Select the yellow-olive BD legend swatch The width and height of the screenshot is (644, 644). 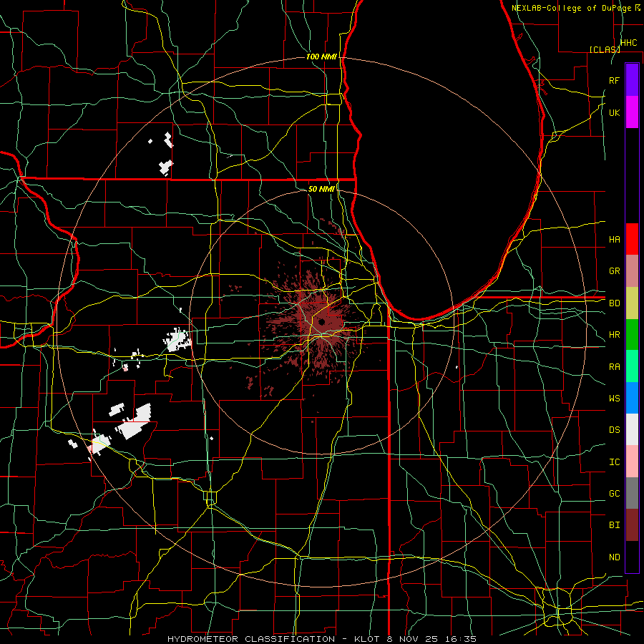pos(632,303)
